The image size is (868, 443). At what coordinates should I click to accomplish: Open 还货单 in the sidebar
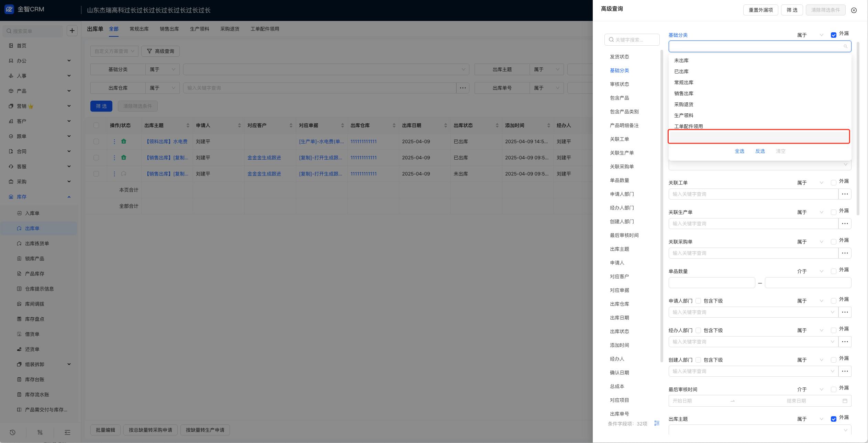[32, 349]
